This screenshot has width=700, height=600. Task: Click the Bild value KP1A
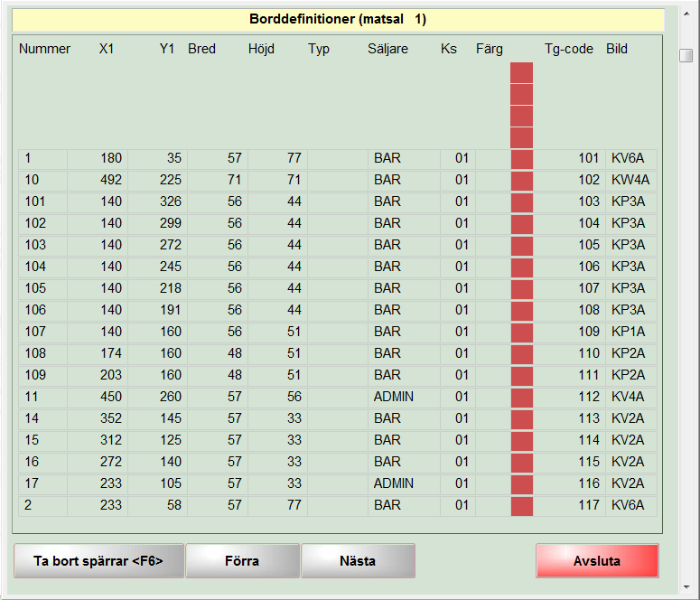point(631,332)
